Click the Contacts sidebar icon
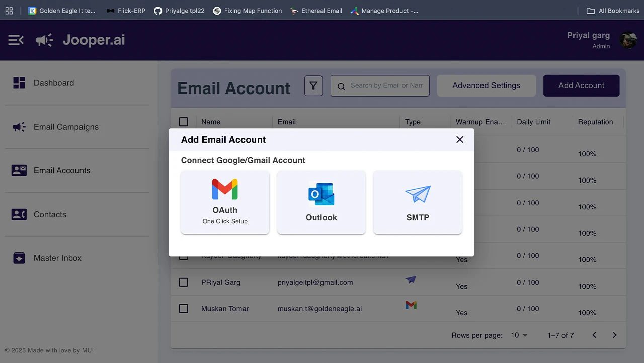The width and height of the screenshot is (644, 363). point(19,214)
